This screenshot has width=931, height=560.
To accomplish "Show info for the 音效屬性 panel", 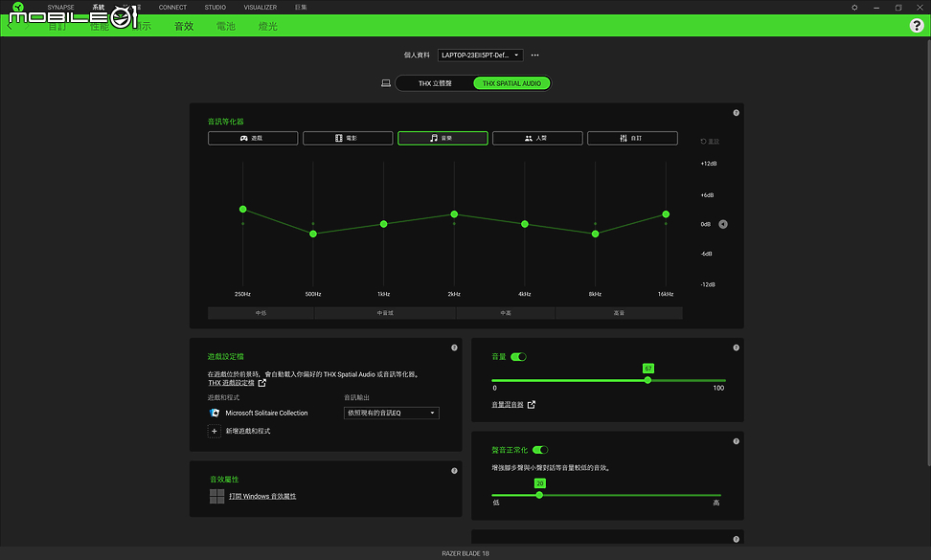I will [x=454, y=471].
